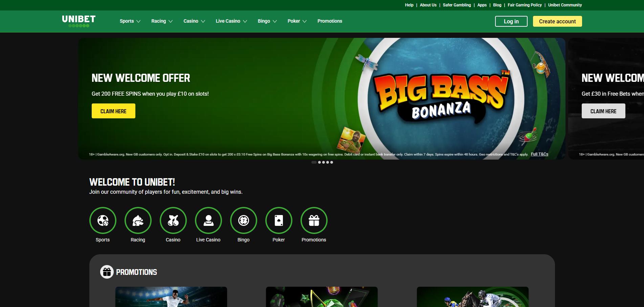Open the horse racing promotion thumbnail

click(x=473, y=297)
